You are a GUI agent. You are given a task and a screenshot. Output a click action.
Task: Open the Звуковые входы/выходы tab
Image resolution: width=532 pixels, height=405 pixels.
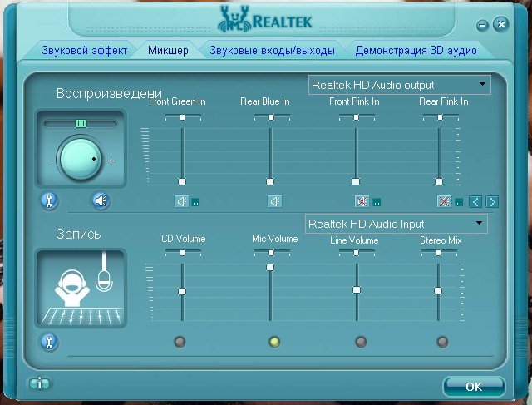[x=272, y=50]
